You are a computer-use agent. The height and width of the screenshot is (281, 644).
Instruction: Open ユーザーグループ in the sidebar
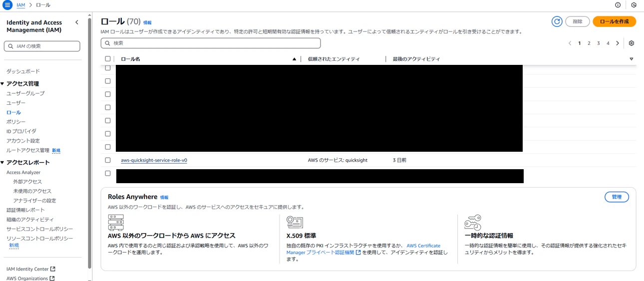25,93
